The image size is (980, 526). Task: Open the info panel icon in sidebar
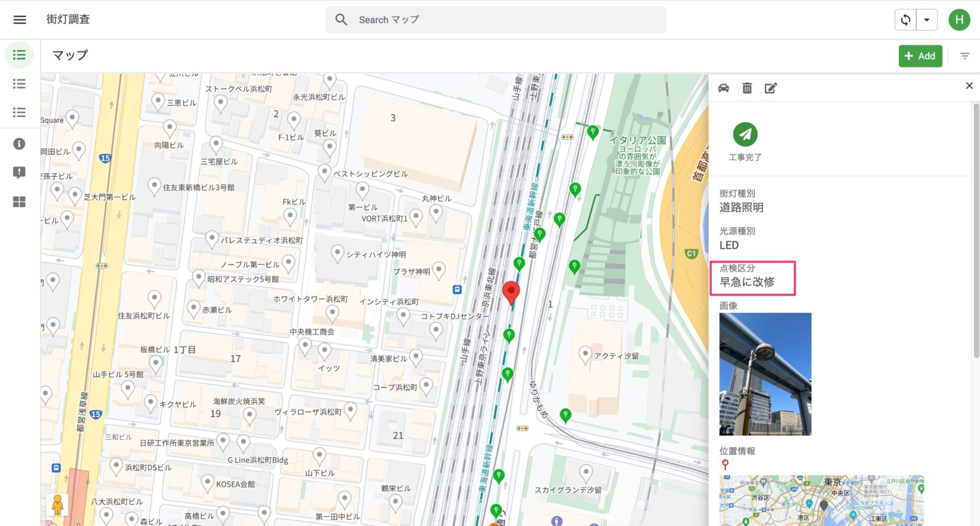click(19, 143)
